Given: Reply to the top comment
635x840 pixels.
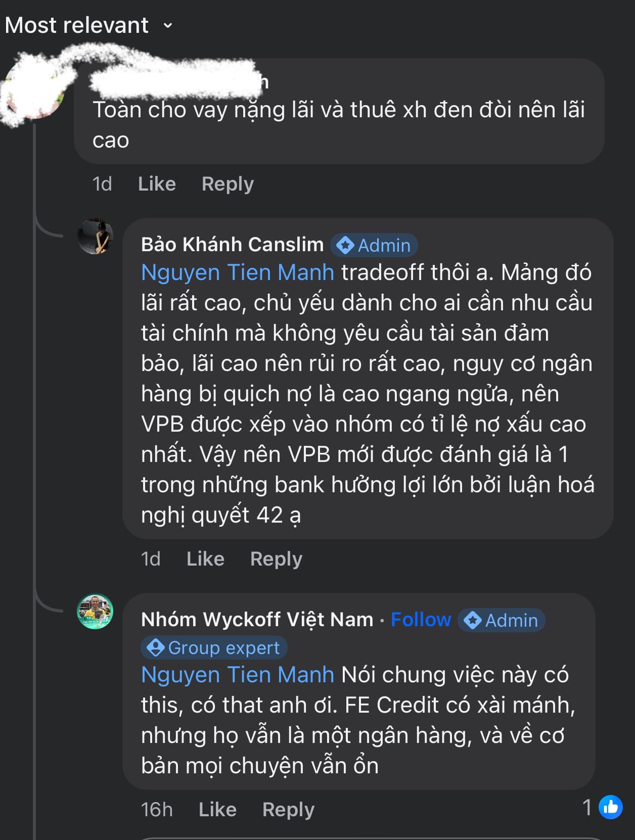Looking at the screenshot, I should click(228, 184).
